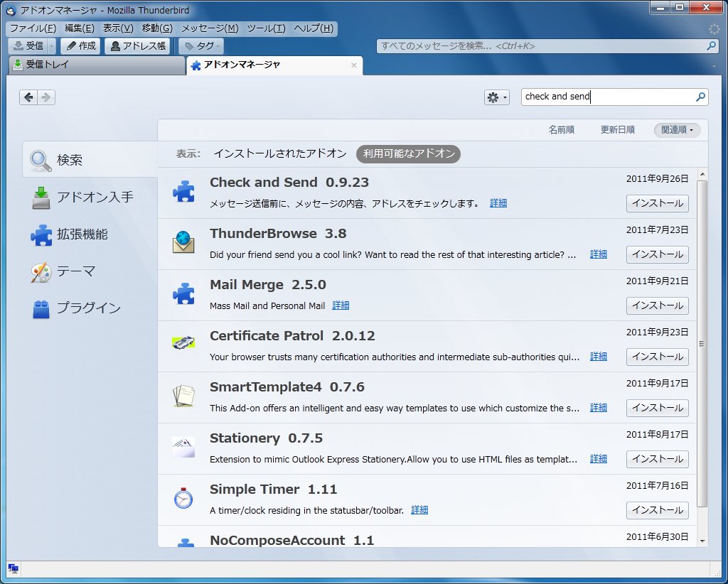Open the メッセージ(M) menu
The image size is (728, 584).
click(210, 28)
